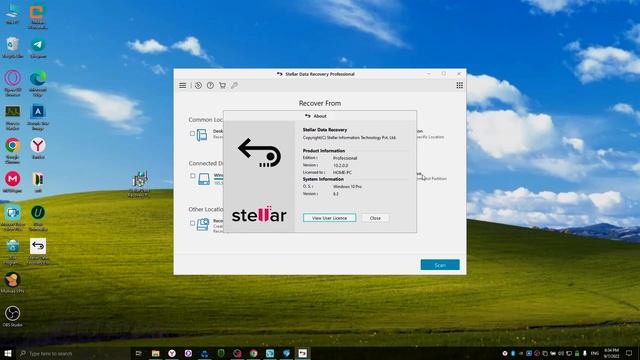Open Task View on taskbar

pyautogui.click(x=139, y=353)
